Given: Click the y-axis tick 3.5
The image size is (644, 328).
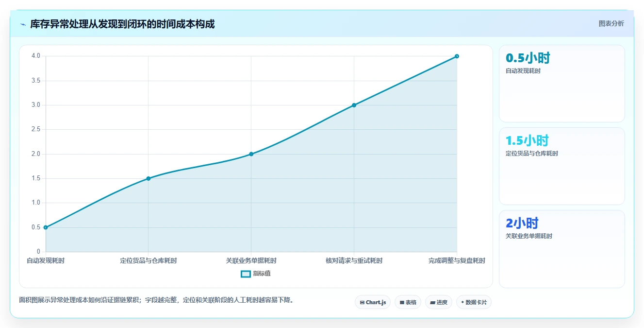Looking at the screenshot, I should pyautogui.click(x=36, y=81).
